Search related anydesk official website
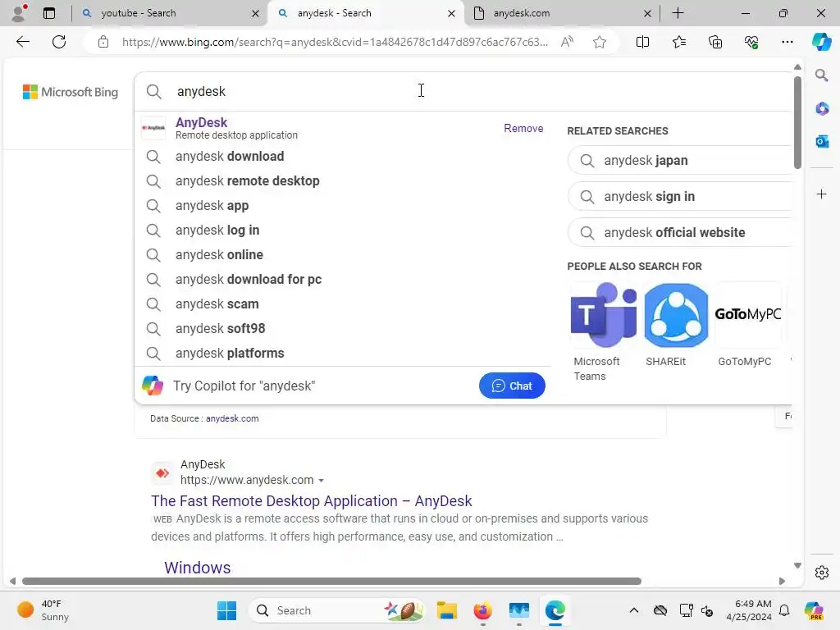 click(679, 232)
